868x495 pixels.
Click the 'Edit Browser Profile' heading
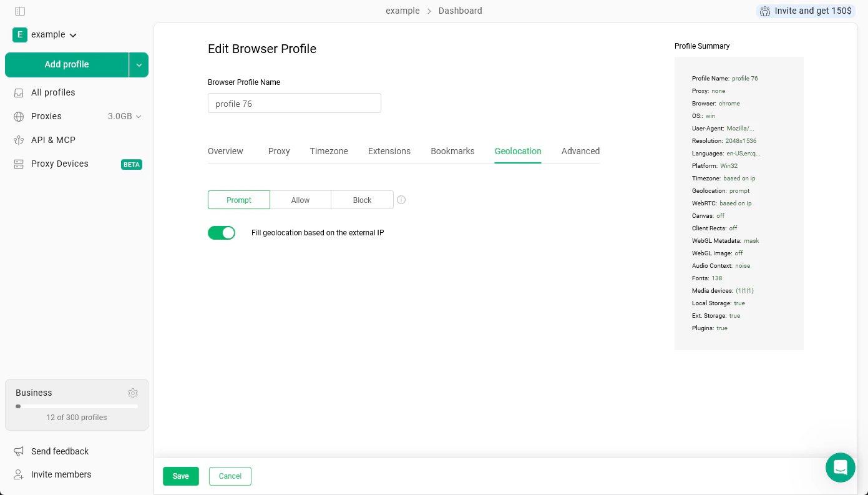262,49
